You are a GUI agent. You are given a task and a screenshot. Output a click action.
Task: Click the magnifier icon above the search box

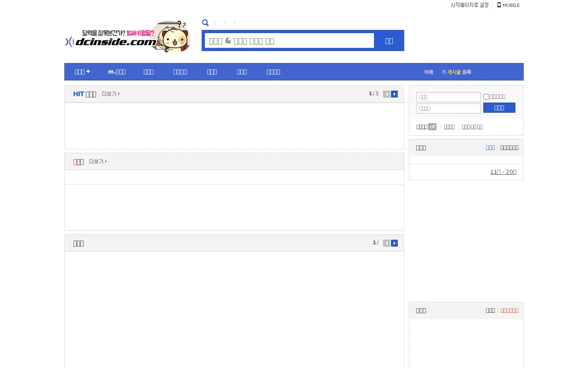click(x=205, y=23)
